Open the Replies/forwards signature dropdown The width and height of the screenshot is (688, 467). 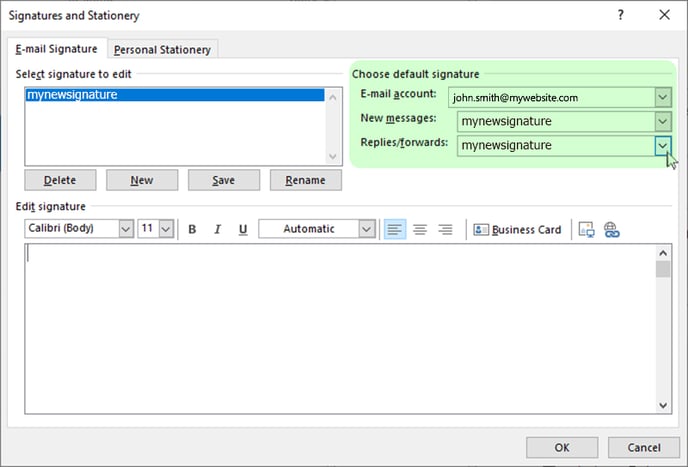[x=663, y=146]
